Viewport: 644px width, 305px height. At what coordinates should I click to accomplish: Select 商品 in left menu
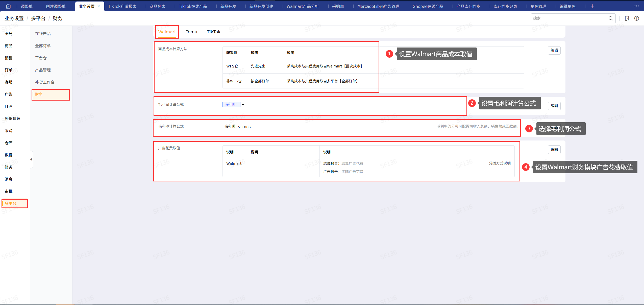point(9,46)
